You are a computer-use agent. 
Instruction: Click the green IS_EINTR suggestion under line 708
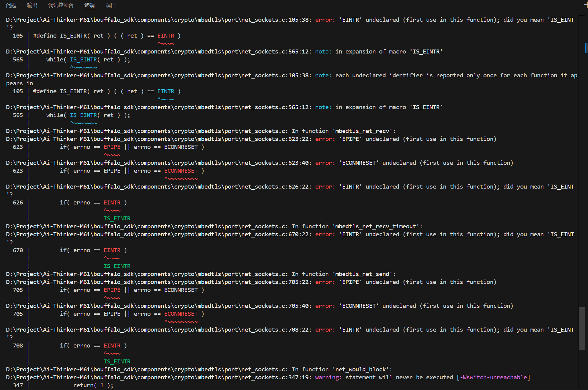[117, 361]
